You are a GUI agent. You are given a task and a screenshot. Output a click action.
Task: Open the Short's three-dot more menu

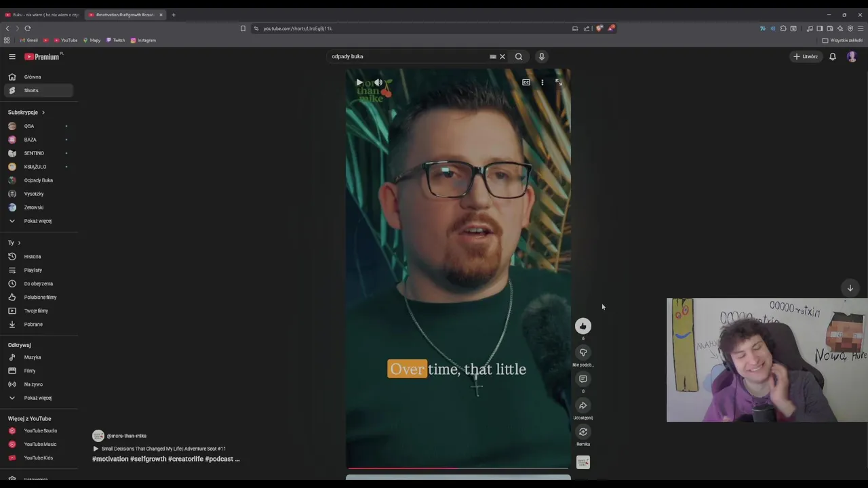tap(542, 83)
